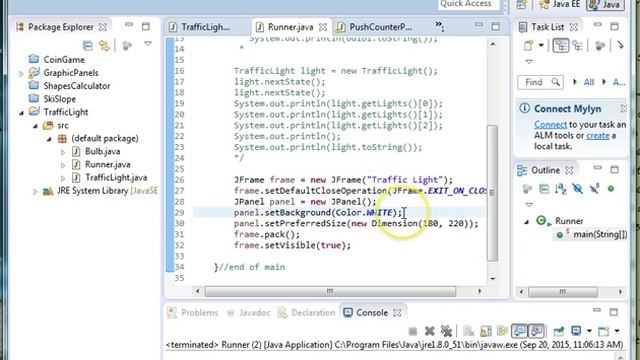Sort Outline members alphabetically
The image size is (640, 360).
click(560, 189)
